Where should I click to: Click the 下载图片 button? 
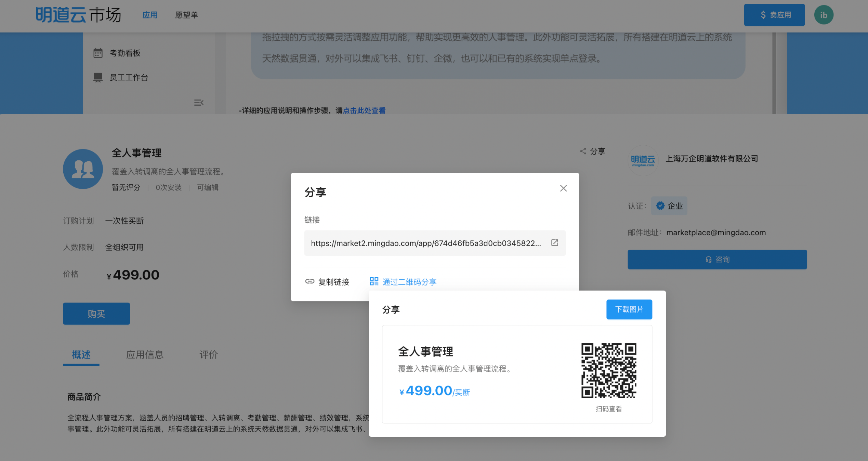pos(629,309)
